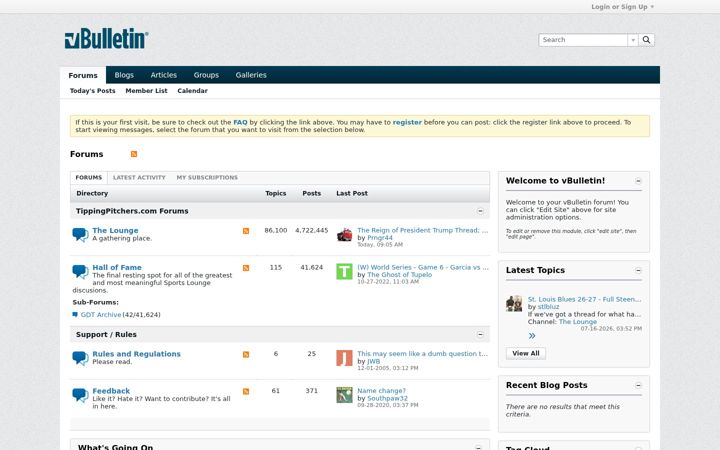The height and width of the screenshot is (450, 720).
Task: Collapse the Welcome to vBulletin module
Action: (638, 181)
